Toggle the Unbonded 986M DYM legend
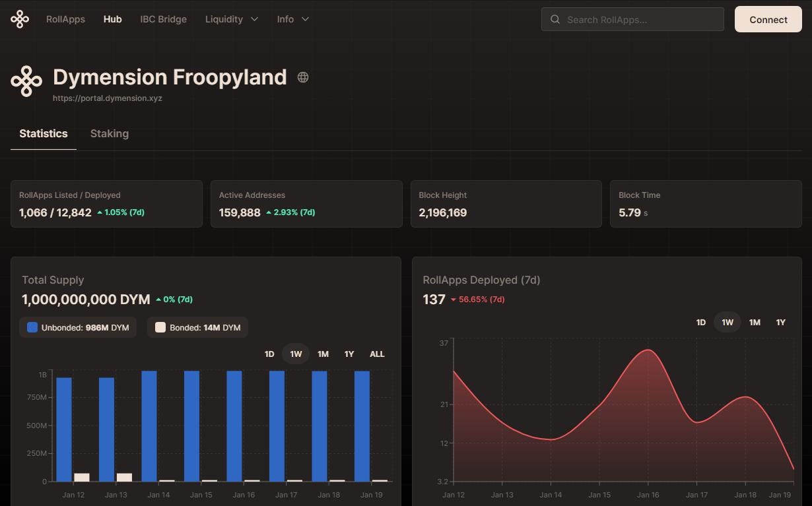This screenshot has height=506, width=812. tap(78, 327)
